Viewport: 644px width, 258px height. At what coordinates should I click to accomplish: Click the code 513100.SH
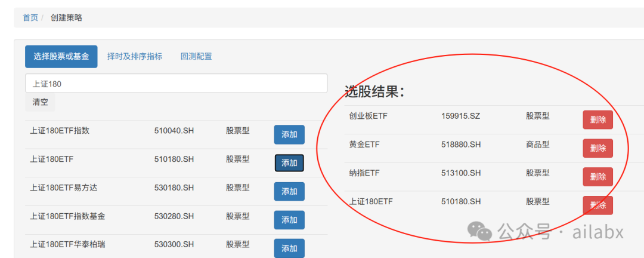[x=461, y=173]
